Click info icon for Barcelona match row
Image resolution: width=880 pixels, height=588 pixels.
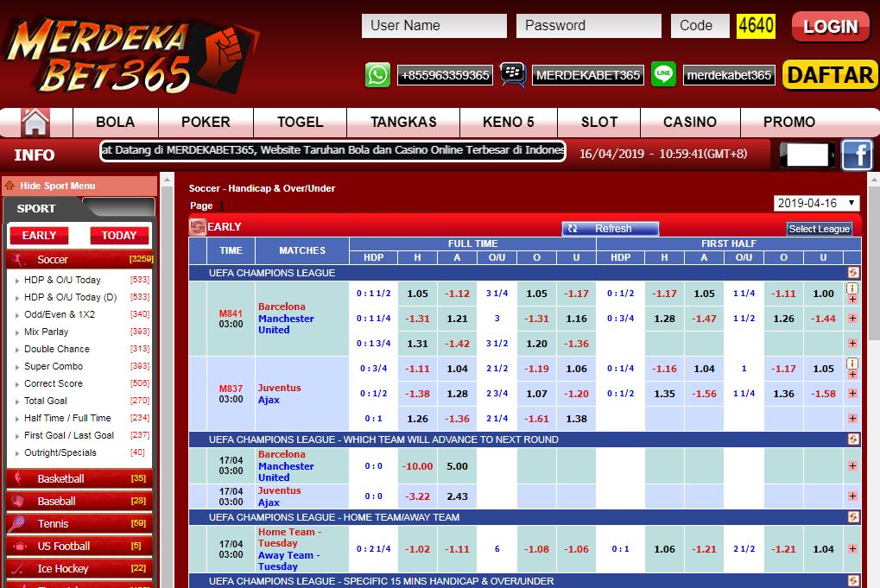tap(852, 288)
